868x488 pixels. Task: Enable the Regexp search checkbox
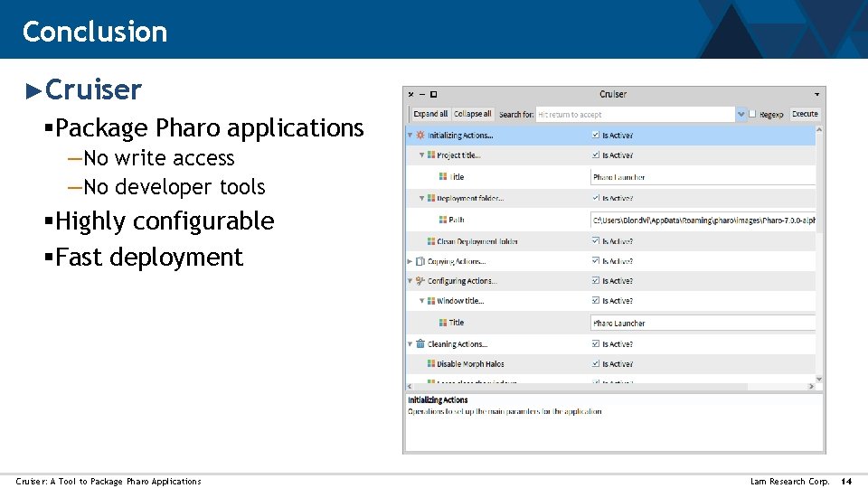coord(752,114)
